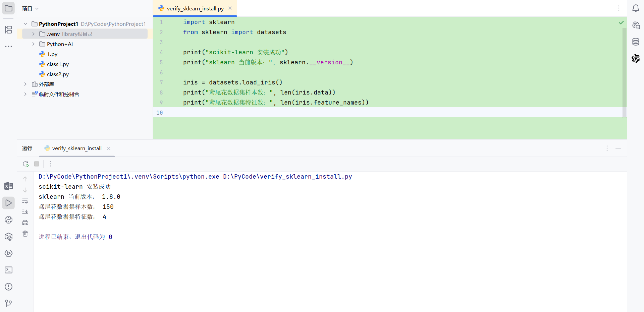This screenshot has height=312, width=644.
Task: Open the project view dropdown
Action: (x=31, y=8)
